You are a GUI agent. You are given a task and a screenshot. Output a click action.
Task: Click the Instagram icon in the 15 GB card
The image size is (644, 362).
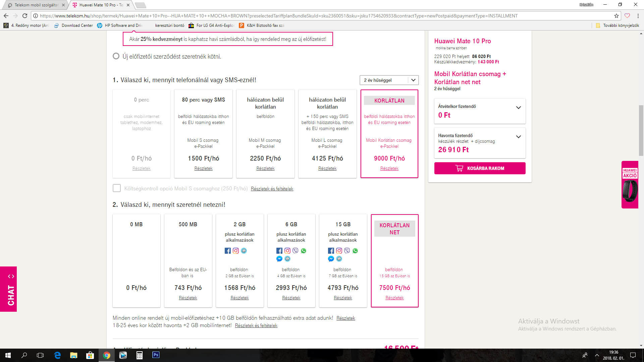pyautogui.click(x=339, y=251)
